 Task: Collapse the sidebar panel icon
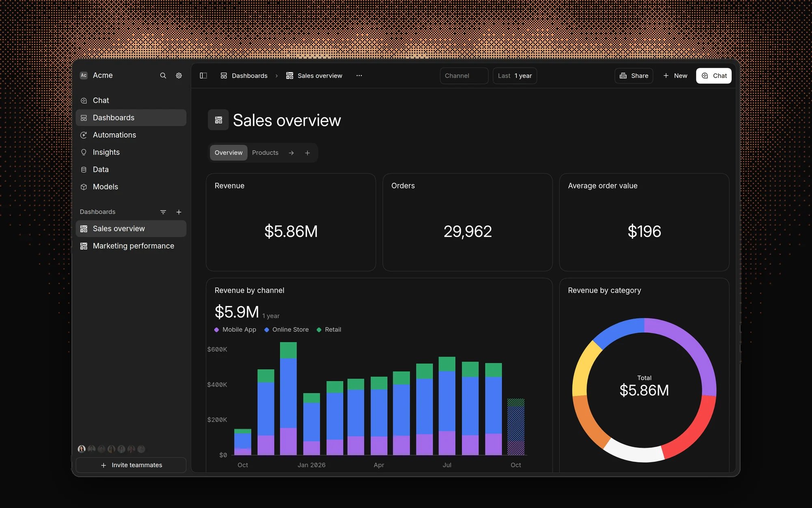coord(203,76)
